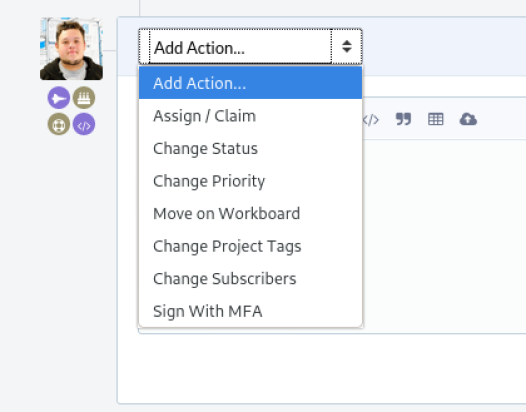Click the birthday cake badge icon

coord(84,98)
